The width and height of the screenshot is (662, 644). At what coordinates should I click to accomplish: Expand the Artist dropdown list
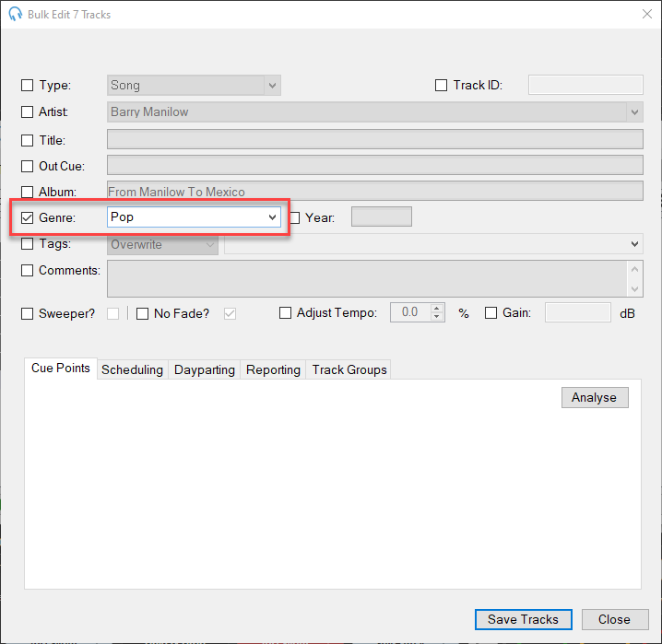[634, 112]
